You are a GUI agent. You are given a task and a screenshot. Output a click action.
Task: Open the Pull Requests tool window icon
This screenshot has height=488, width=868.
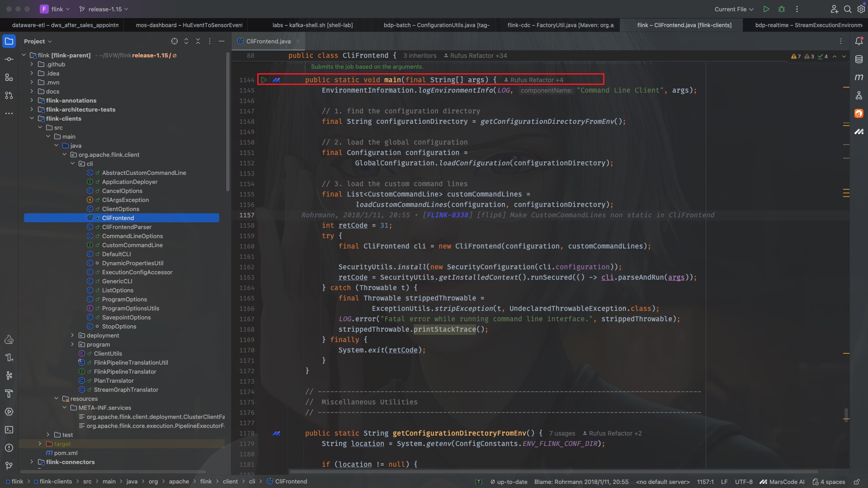point(9,95)
